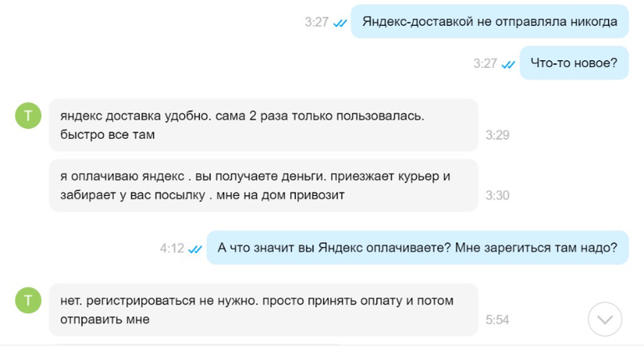Click the 3:27 timestamp beside 'Что-то новое?'
Viewport: 644px width, 350px height.
click(x=485, y=64)
